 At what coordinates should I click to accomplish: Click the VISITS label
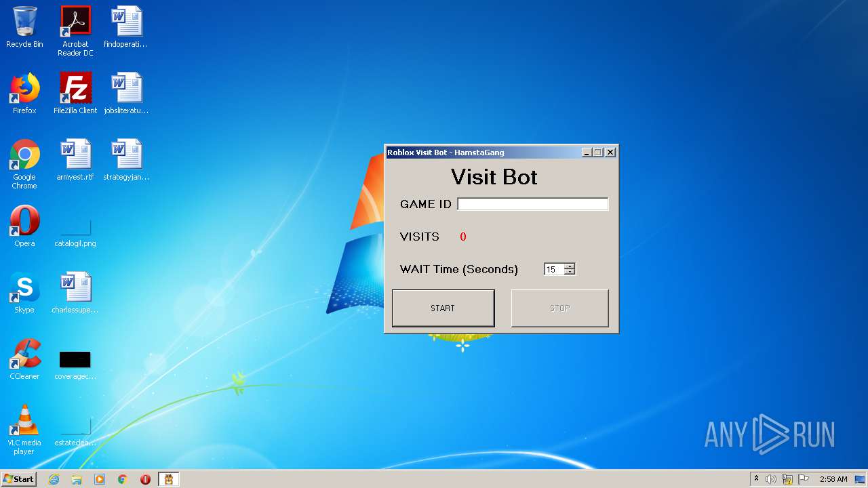click(x=420, y=237)
